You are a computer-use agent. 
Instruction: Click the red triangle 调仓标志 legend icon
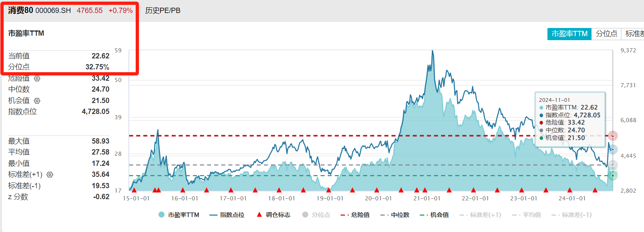coord(259,215)
